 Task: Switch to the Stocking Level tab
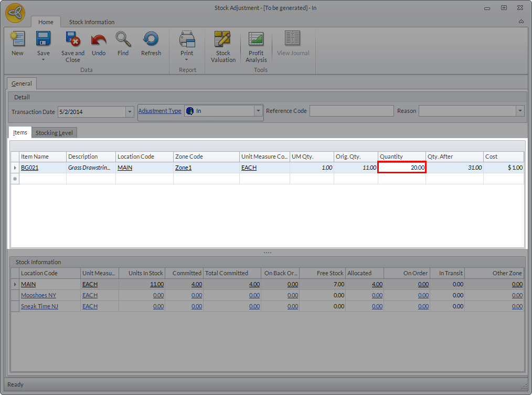click(x=54, y=133)
